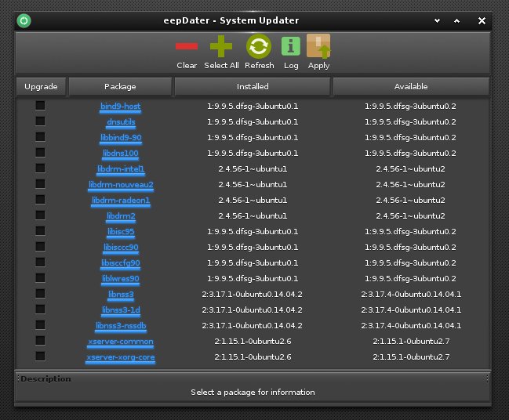Select the libdns100 package link
Viewport: 509px width, 420px height.
[x=121, y=153]
